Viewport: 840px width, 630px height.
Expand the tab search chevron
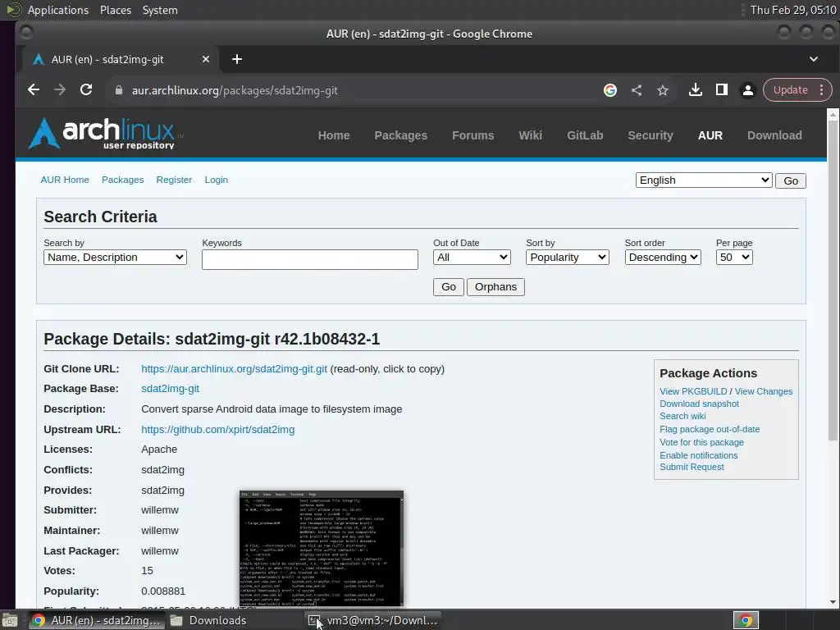pos(814,59)
